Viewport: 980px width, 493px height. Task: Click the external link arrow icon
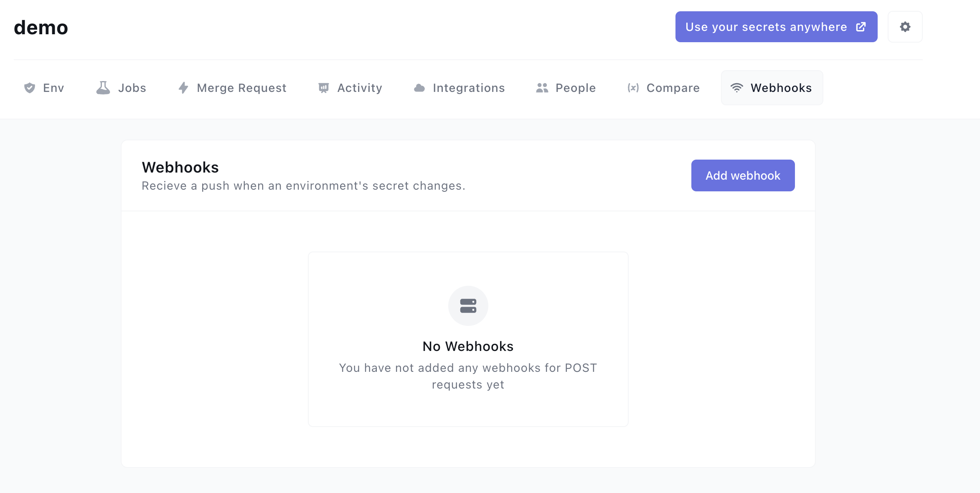[861, 27]
